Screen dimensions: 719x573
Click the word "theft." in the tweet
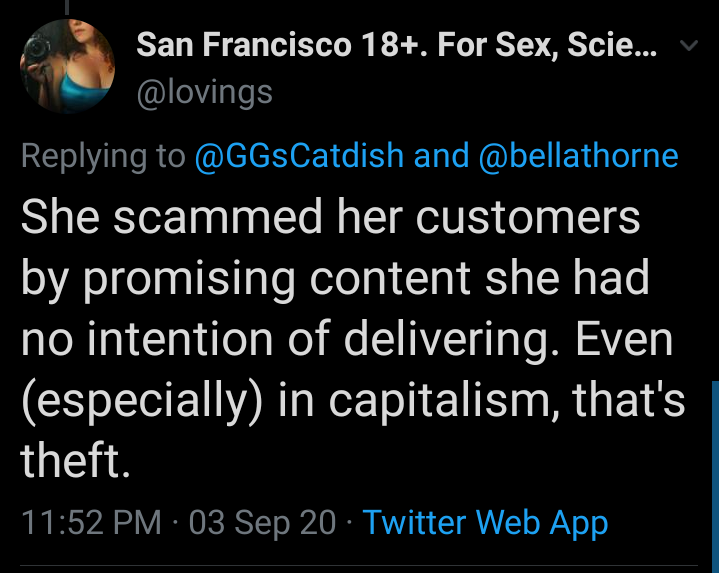coord(75,462)
